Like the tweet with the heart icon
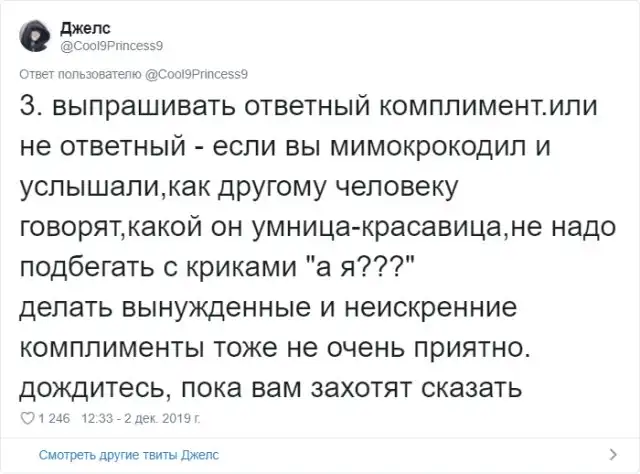This screenshot has height=474, width=640. click(x=26, y=418)
